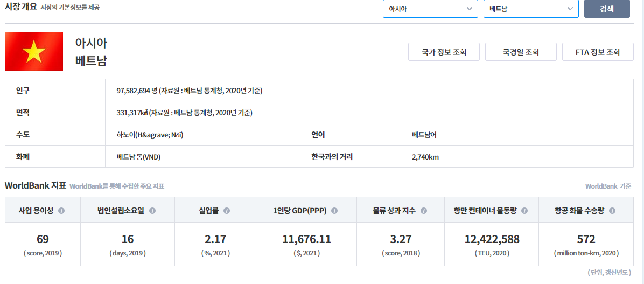The height and width of the screenshot is (284, 644).
Task: Click the 검색 search button
Action: click(607, 9)
